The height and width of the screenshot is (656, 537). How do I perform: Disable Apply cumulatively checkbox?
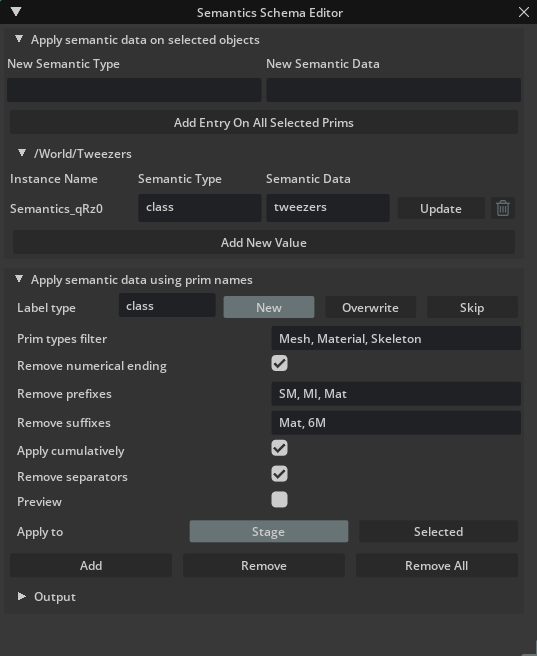coord(279,448)
